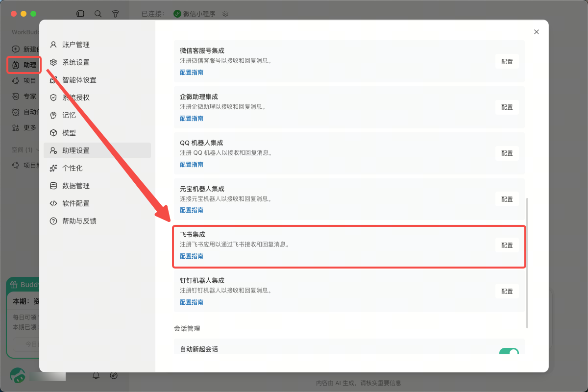Image resolution: width=588 pixels, height=392 pixels.
Task: Click the Buddy gift icon in promo card
Action: click(14, 285)
